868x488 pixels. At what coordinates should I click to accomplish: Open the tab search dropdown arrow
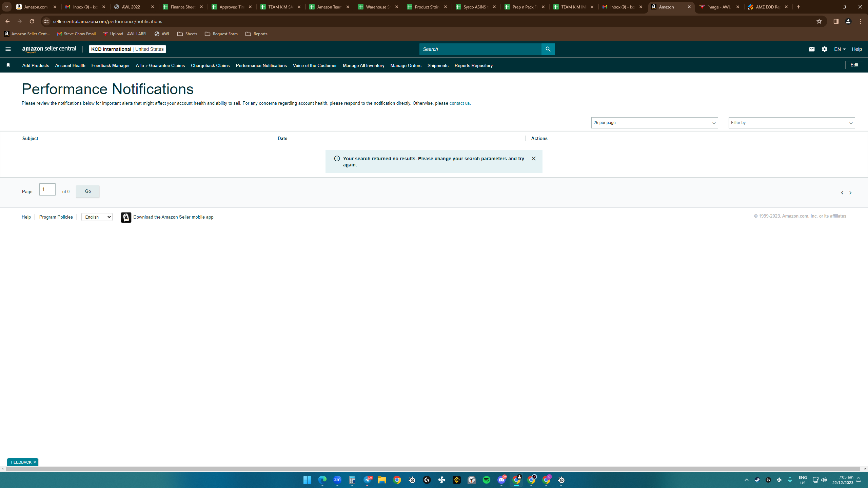coord(6,7)
